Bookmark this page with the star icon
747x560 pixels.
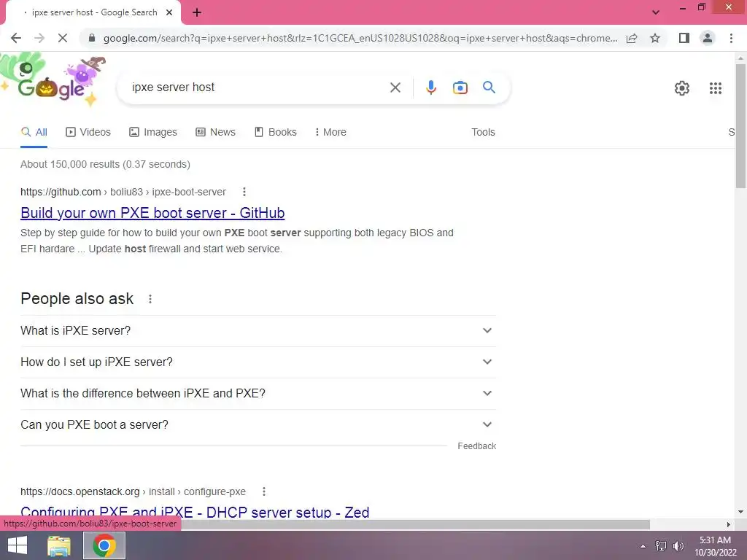655,38
